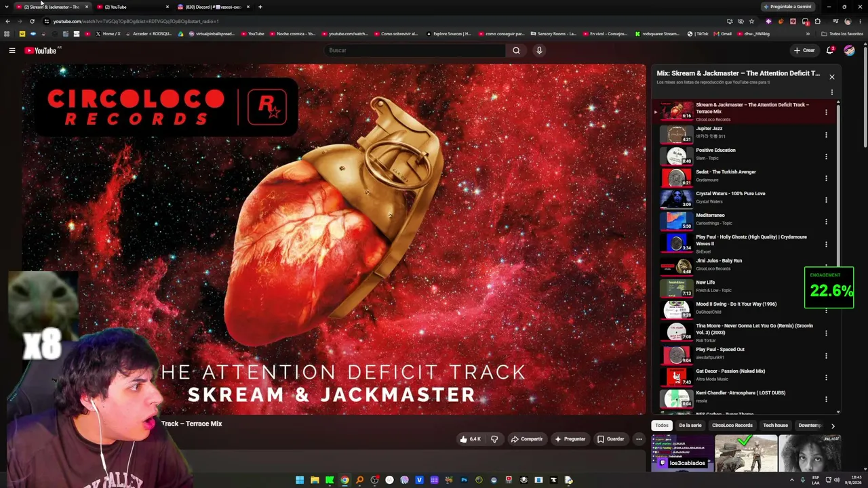Open YouTube notifications bell
This screenshot has height=488, width=868.
click(830, 50)
